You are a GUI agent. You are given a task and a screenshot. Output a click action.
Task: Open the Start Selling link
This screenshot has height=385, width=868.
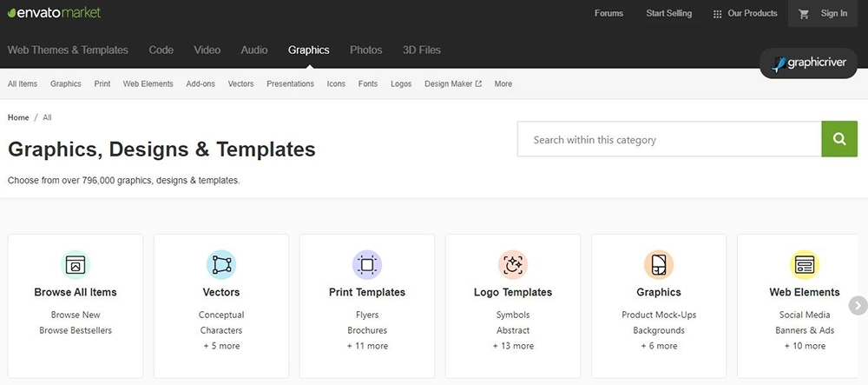668,13
